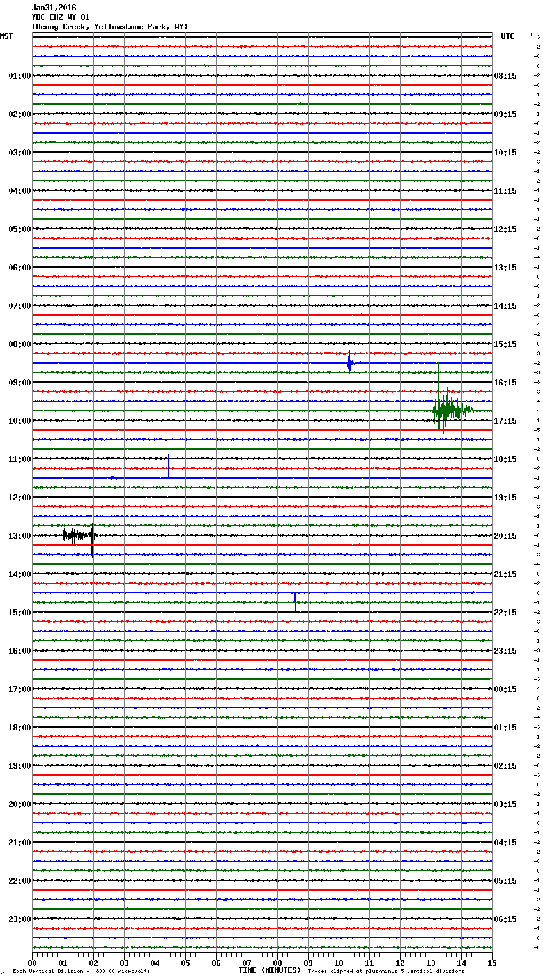Click the 'UTC' axis header

(507, 36)
